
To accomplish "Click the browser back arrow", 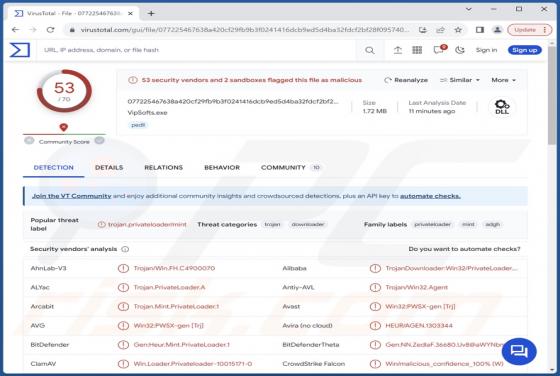I will tap(15, 30).
